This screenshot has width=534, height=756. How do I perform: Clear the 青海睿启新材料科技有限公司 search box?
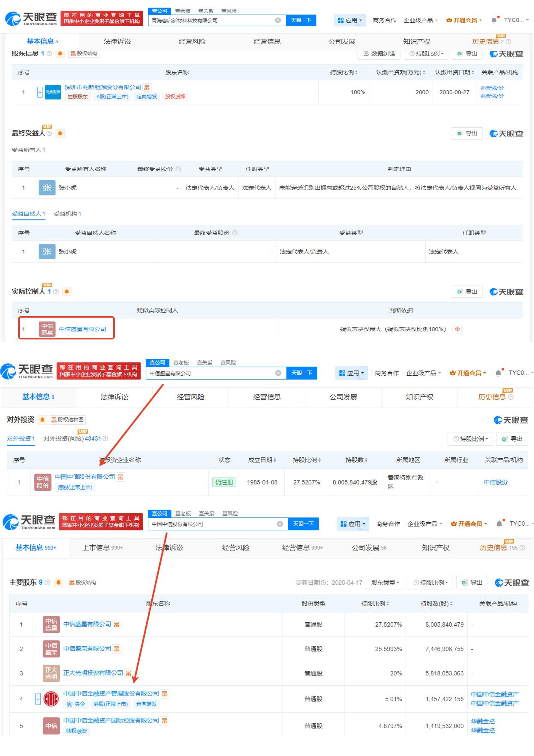(278, 20)
